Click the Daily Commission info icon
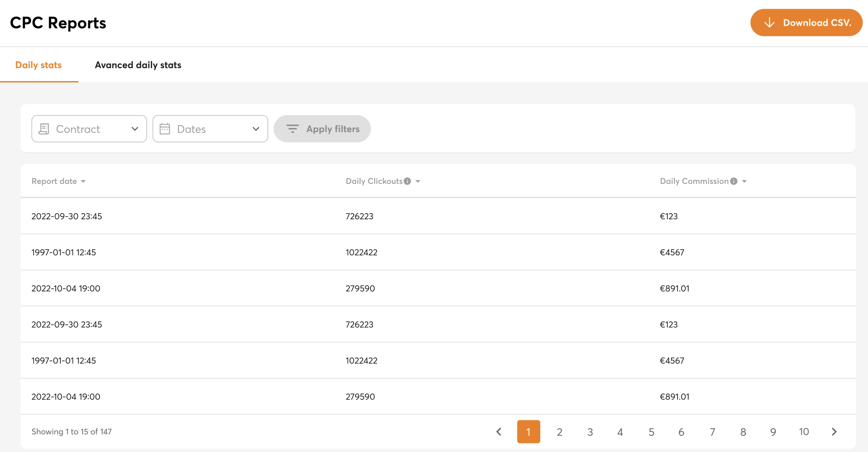Image resolution: width=868 pixels, height=452 pixels. (x=734, y=181)
